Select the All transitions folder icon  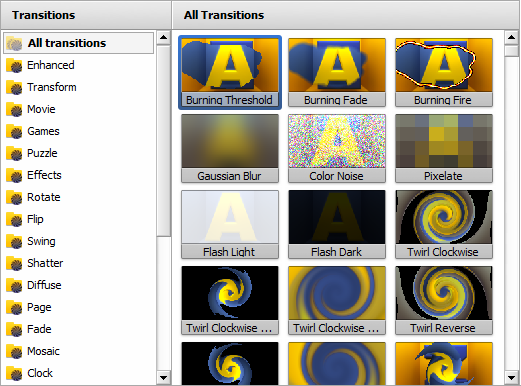[14, 43]
